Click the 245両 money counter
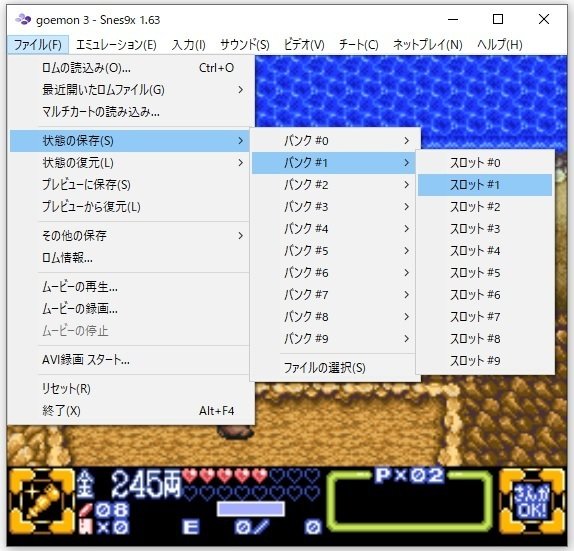574x551 pixels. point(146,484)
